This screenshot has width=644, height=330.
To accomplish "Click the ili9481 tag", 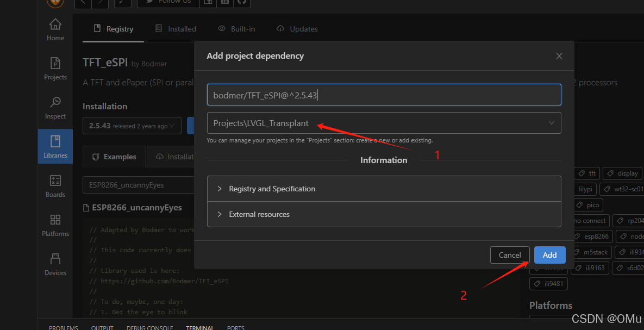I will [x=549, y=283].
